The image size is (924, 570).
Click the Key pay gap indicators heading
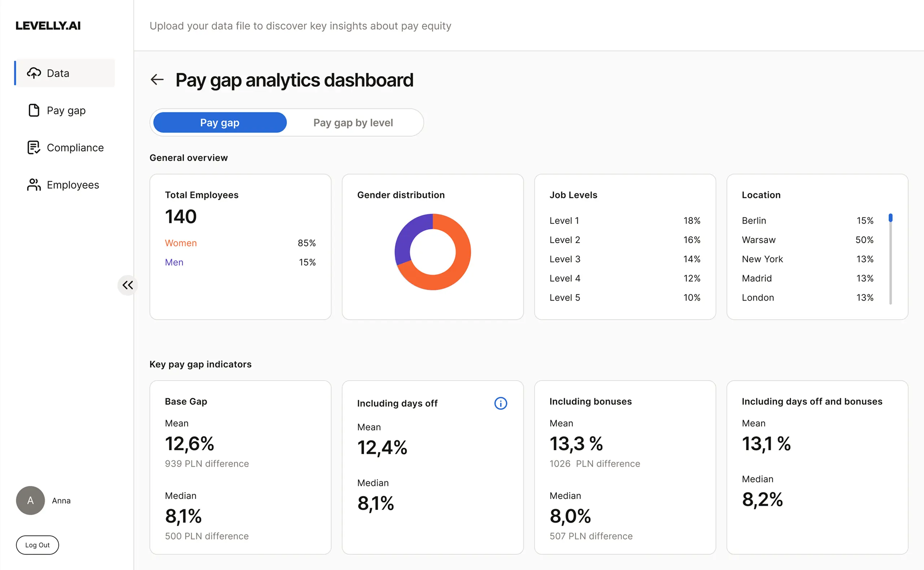click(x=200, y=364)
